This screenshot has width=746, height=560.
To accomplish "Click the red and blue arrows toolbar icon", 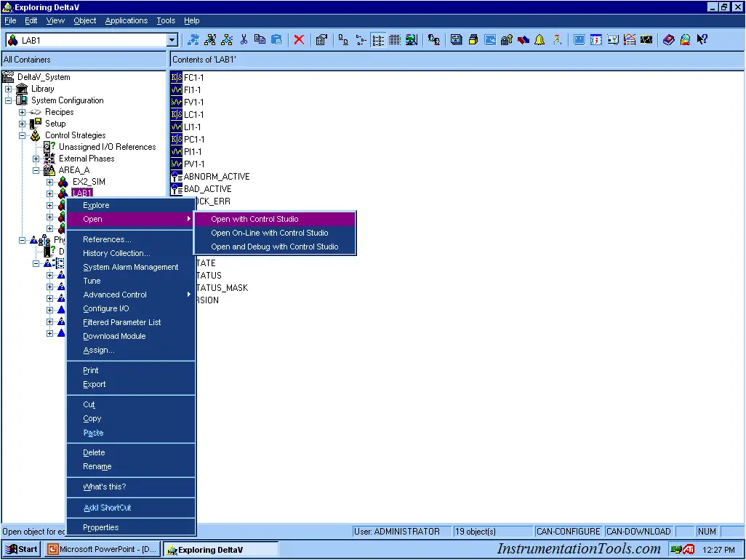I will click(524, 40).
